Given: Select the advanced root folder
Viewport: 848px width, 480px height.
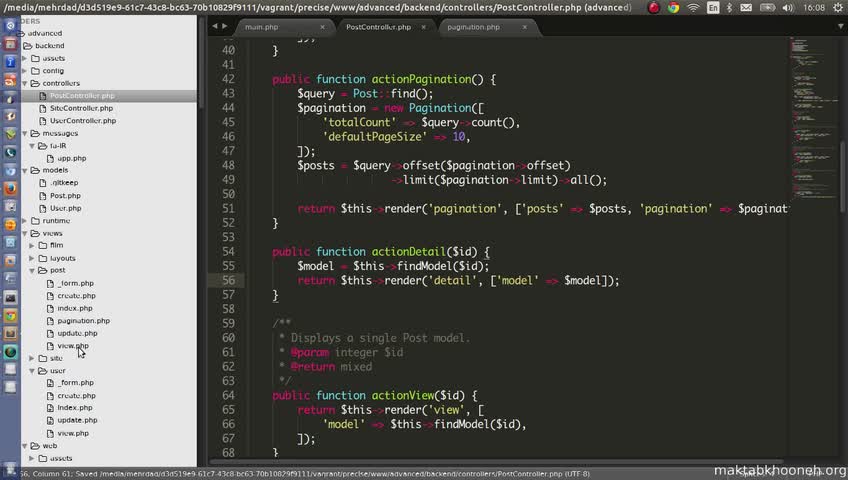Looking at the screenshot, I should 44,33.
